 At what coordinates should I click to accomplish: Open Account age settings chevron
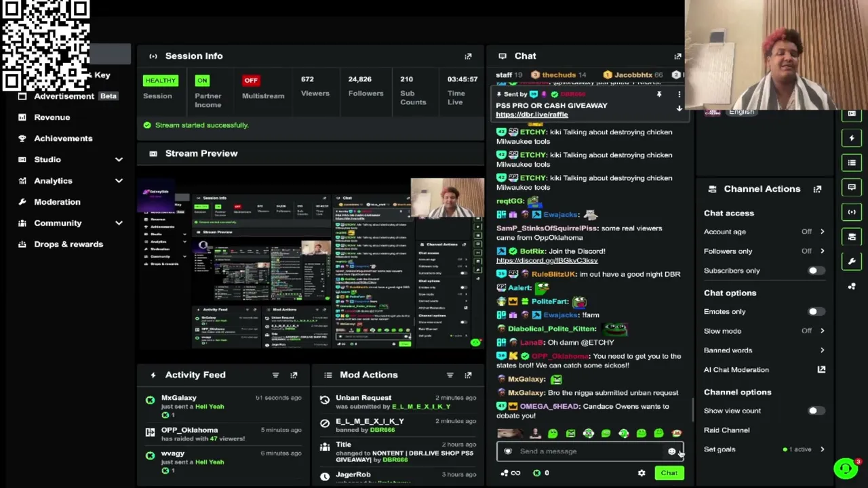(x=822, y=232)
